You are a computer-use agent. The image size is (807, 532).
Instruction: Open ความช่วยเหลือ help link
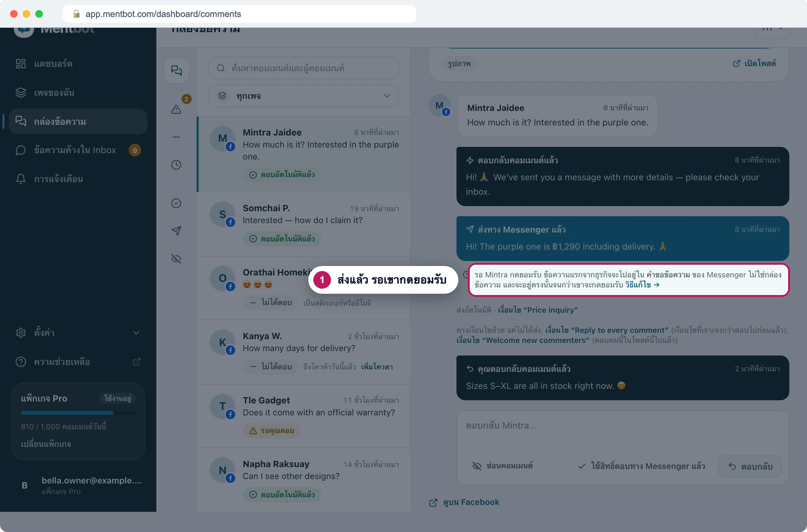pos(78,362)
